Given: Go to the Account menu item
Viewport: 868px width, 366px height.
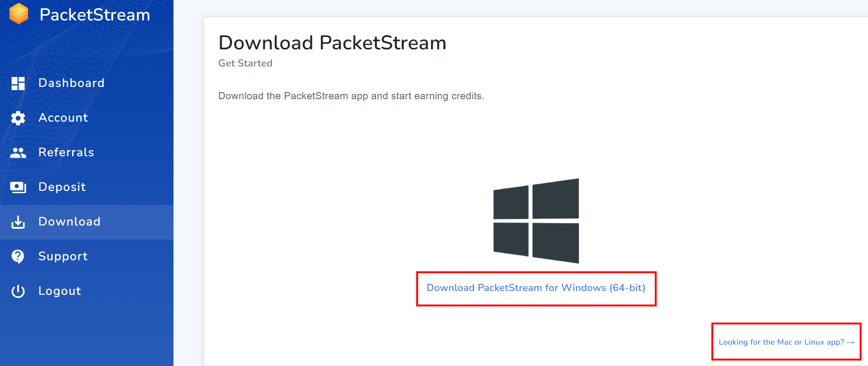Looking at the screenshot, I should coord(87,118).
